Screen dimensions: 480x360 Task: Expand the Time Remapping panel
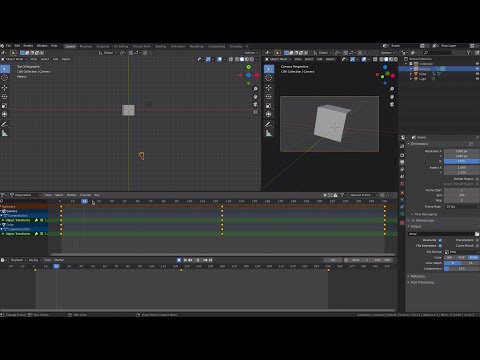[425, 214]
